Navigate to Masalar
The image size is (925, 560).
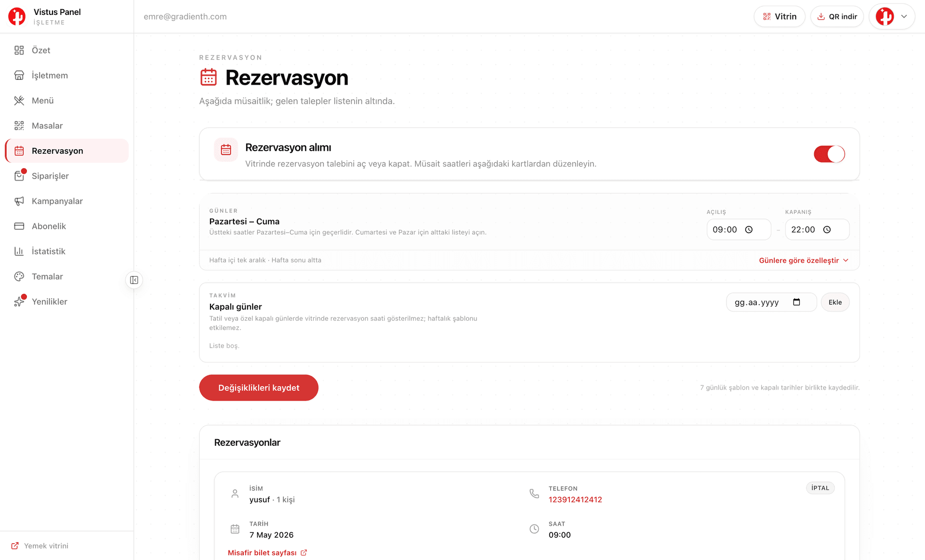point(67,126)
